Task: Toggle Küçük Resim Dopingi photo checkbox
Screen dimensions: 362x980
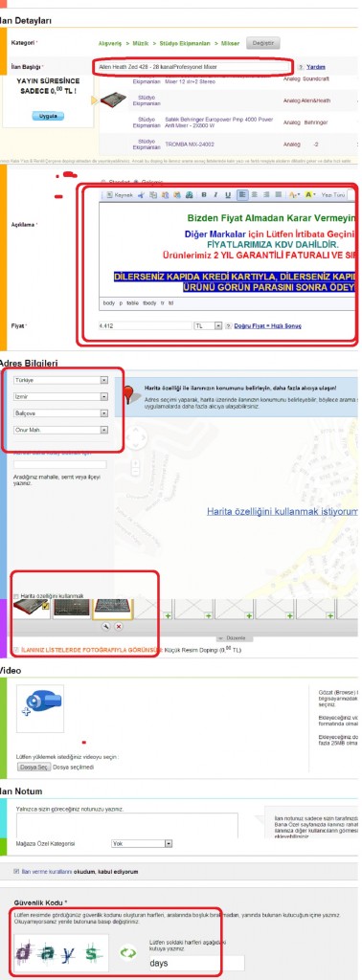Action: [x=16, y=650]
